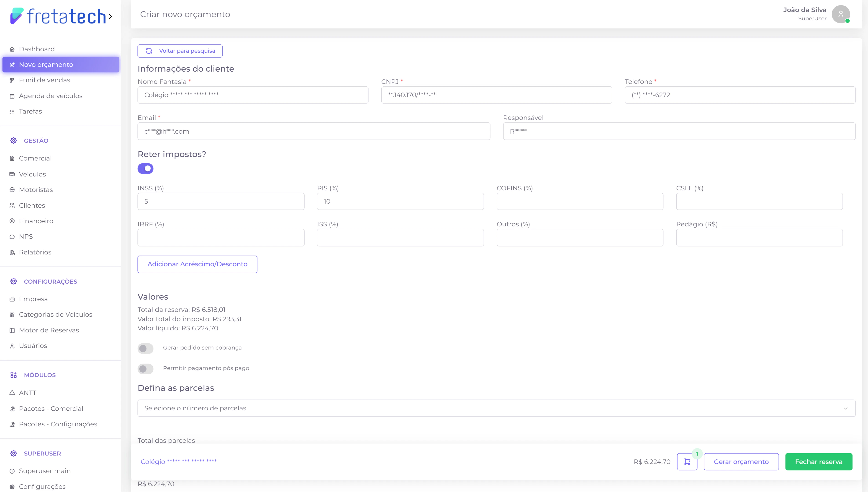
Task: Click Voltar para pesquisa button
Action: (180, 51)
